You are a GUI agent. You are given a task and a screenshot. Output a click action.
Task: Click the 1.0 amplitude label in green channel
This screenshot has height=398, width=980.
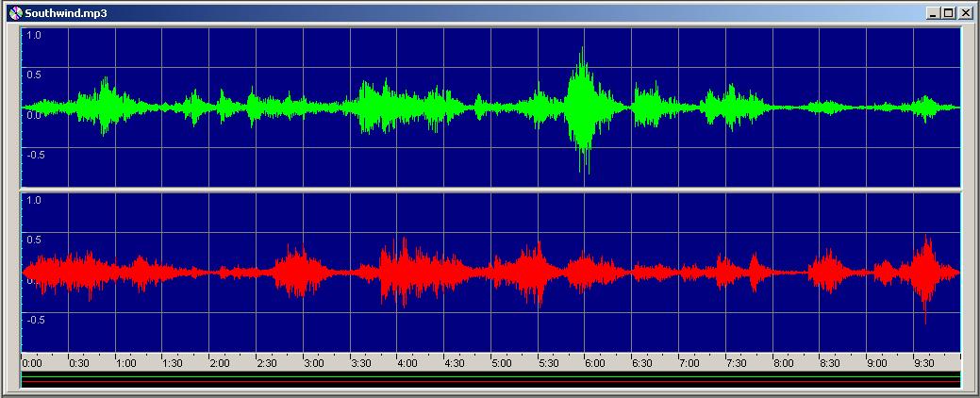click(33, 35)
